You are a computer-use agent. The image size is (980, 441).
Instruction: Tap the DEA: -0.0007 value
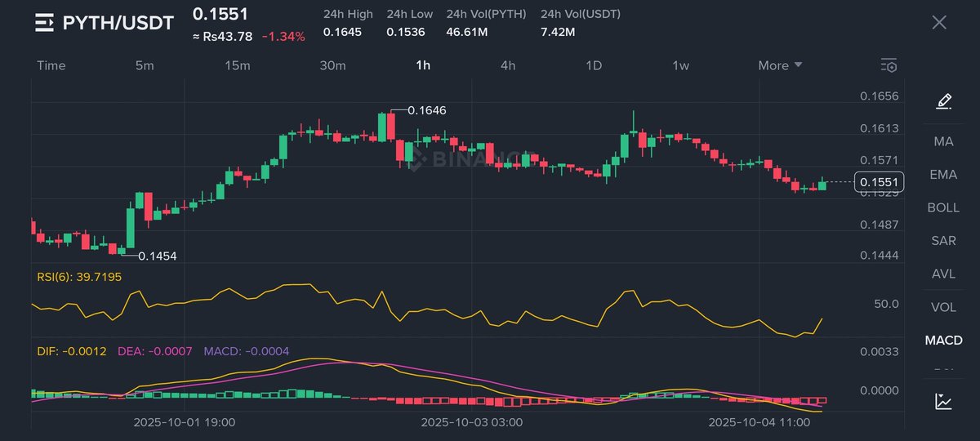155,350
